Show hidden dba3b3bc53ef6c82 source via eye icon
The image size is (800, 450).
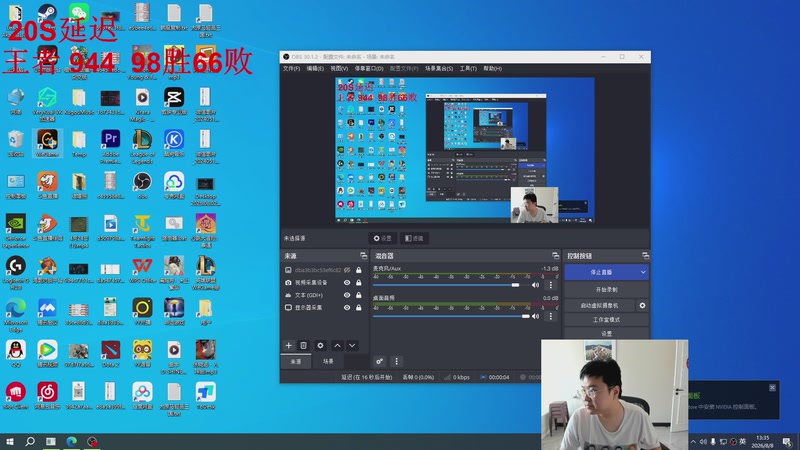pyautogui.click(x=347, y=270)
